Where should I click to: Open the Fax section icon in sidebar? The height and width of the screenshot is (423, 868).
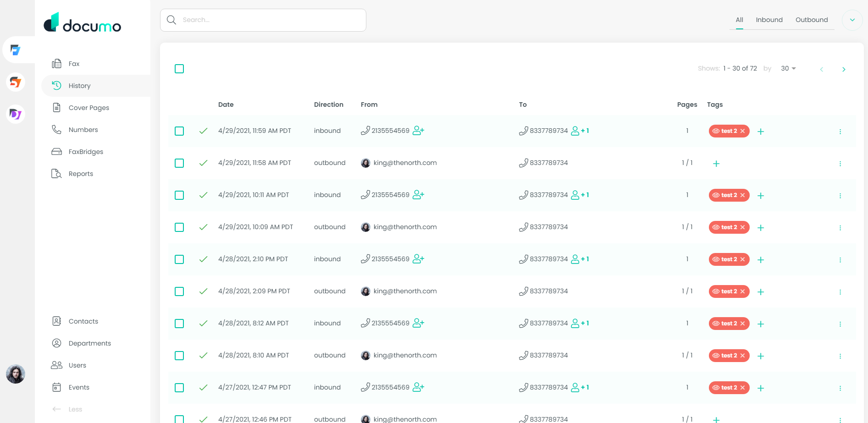click(57, 64)
